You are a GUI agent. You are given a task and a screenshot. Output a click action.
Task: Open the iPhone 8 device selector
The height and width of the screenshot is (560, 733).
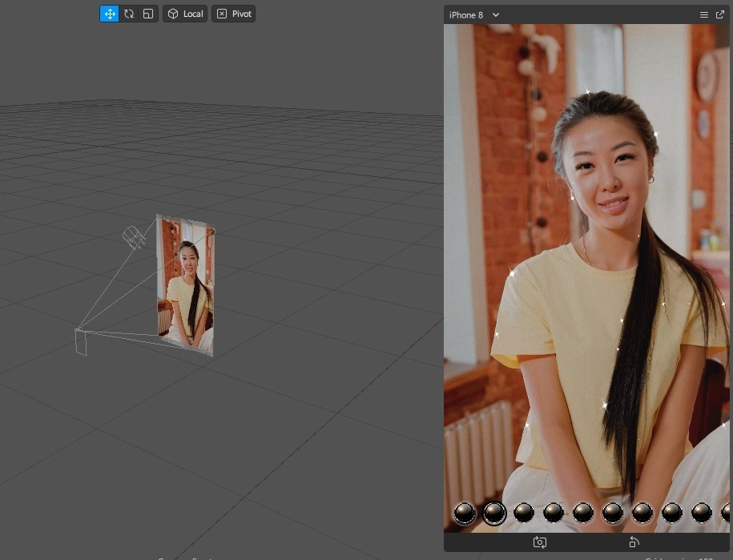[x=473, y=14]
